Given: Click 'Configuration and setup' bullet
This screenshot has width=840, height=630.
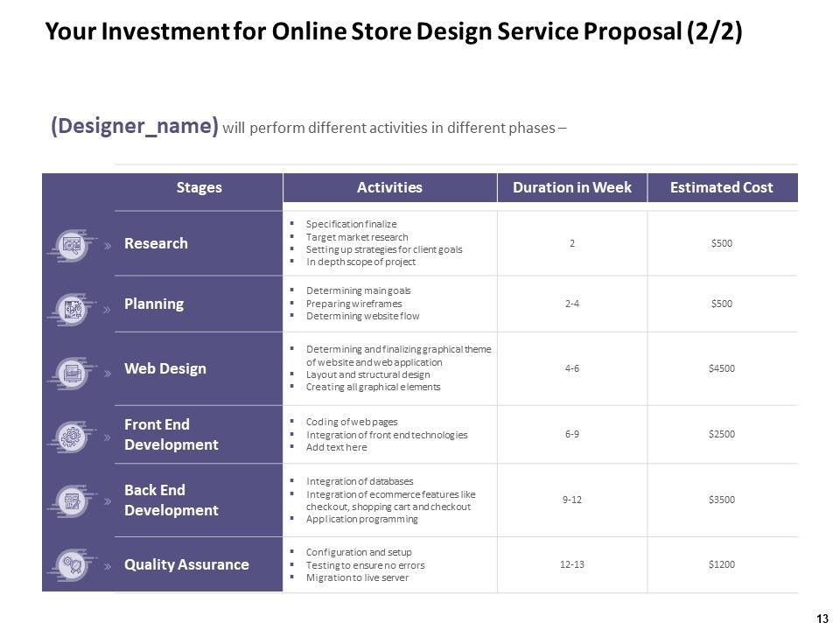Looking at the screenshot, I should (x=359, y=552).
